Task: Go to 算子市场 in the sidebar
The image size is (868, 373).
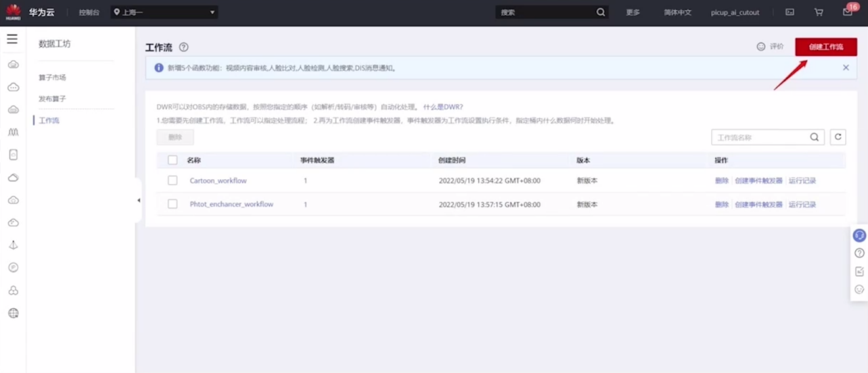Action: [x=53, y=78]
